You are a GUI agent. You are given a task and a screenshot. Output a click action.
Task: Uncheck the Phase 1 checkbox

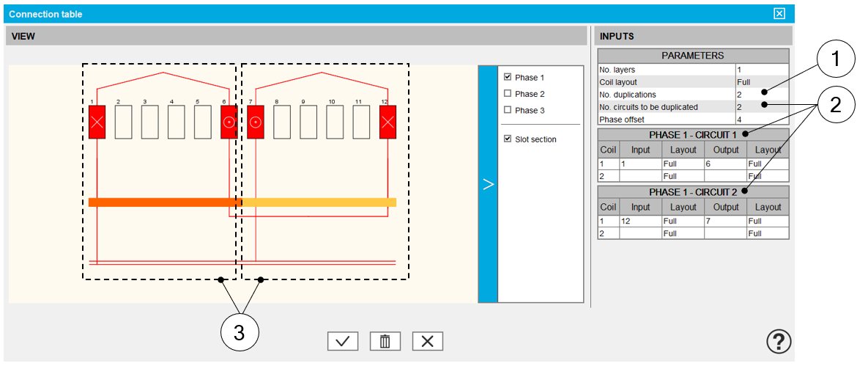coord(508,78)
